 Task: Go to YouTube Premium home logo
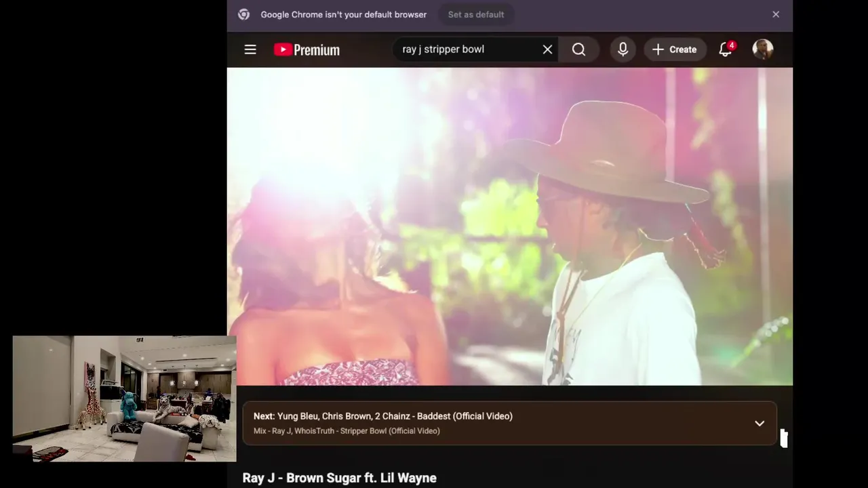coord(307,49)
